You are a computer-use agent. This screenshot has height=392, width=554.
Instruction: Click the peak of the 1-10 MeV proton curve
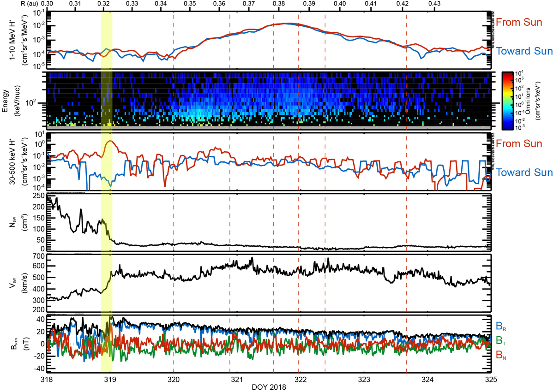[x=286, y=24]
